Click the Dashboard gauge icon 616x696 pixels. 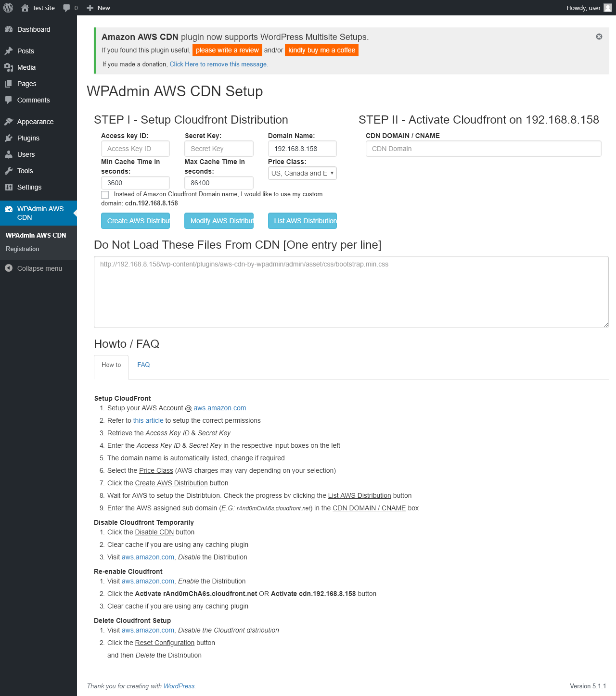pyautogui.click(x=9, y=29)
